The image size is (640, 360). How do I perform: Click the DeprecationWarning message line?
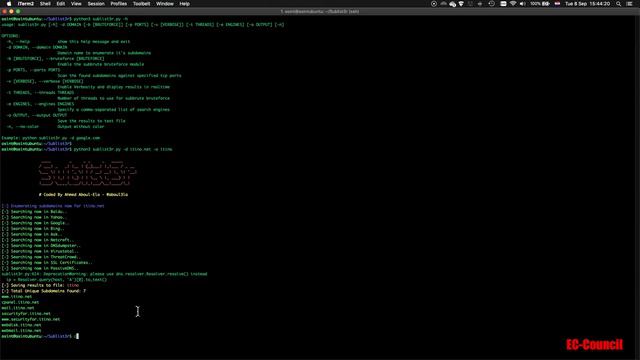[x=104, y=274]
